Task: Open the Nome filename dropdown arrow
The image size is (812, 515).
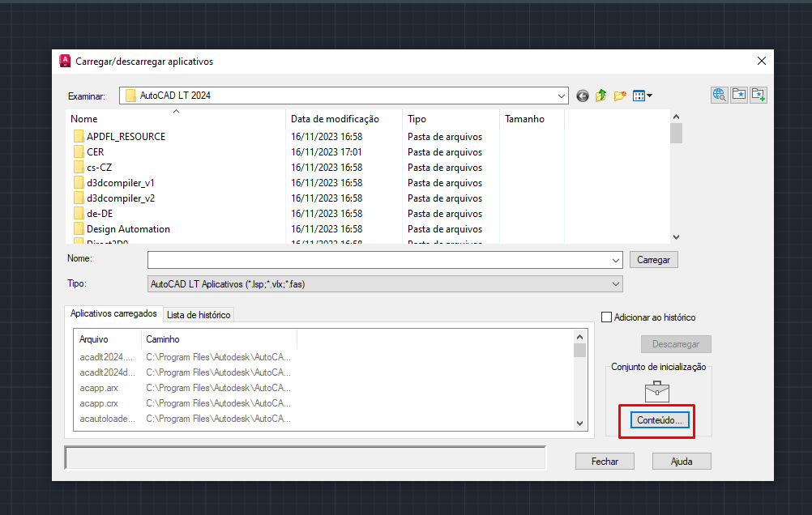Action: [x=616, y=260]
